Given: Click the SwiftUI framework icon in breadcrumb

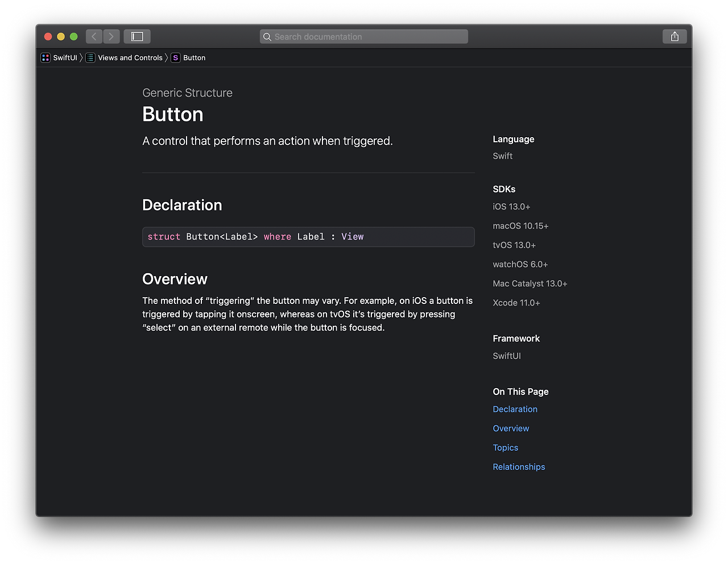Looking at the screenshot, I should (x=45, y=57).
